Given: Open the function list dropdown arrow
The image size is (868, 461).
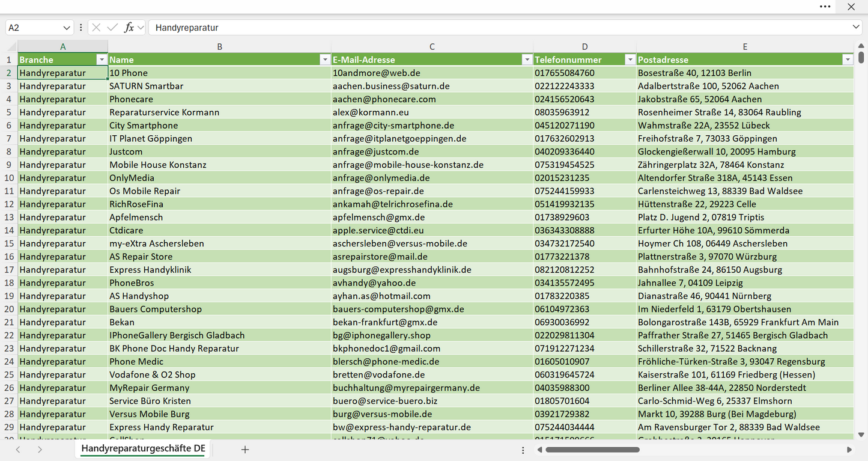Looking at the screenshot, I should click(x=141, y=28).
